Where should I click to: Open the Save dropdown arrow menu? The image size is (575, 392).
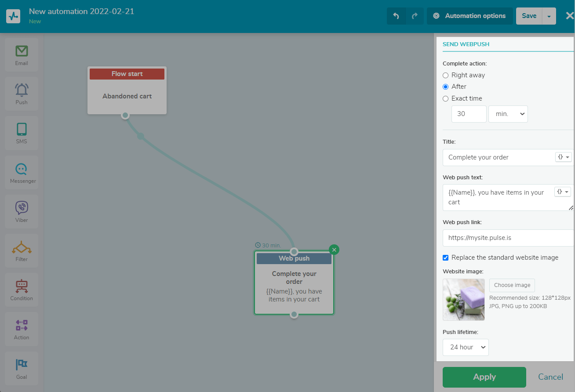tap(549, 16)
